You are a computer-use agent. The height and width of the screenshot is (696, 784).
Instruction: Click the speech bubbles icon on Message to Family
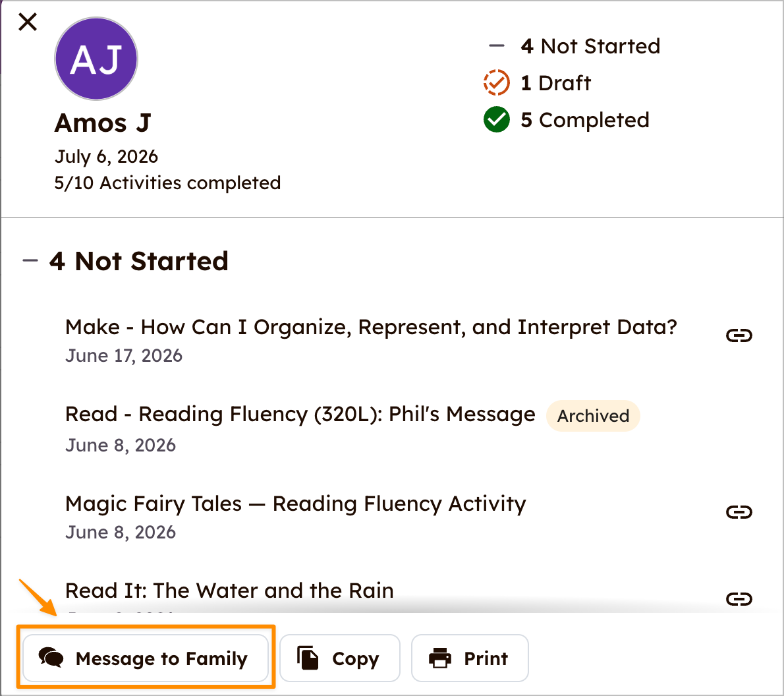pos(51,658)
